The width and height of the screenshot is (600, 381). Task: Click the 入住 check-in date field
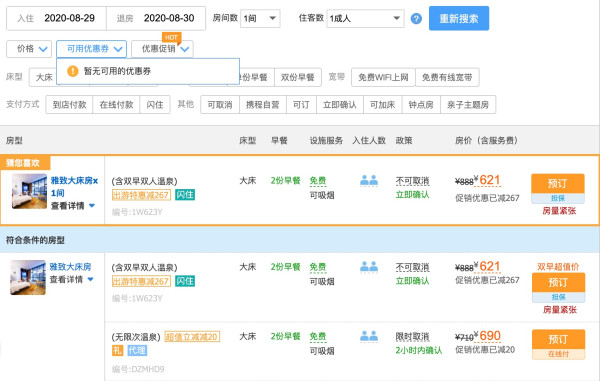tap(56, 18)
